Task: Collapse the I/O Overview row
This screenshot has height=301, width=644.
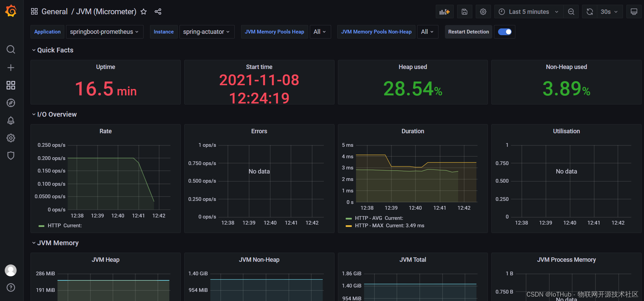Action: click(54, 114)
